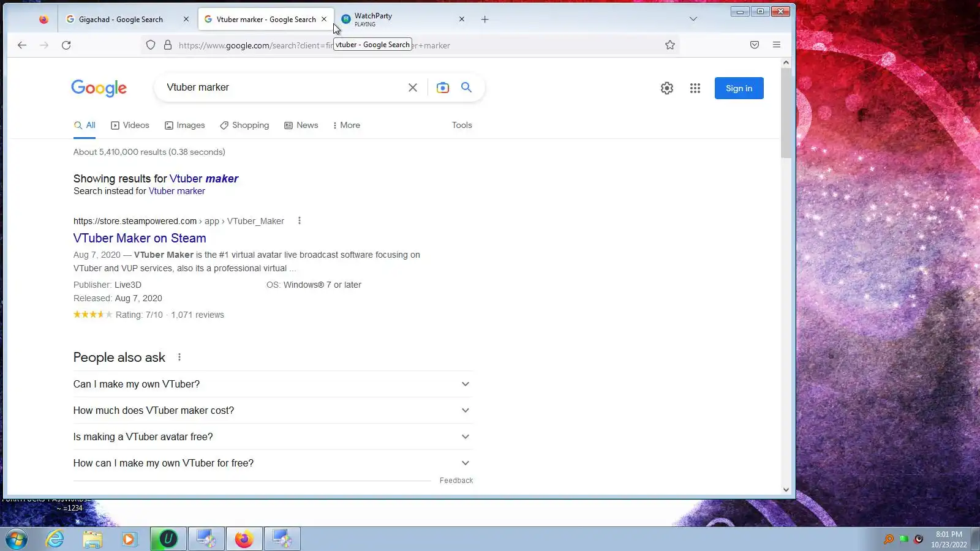
Task: Click the Sign in button
Action: pos(739,88)
